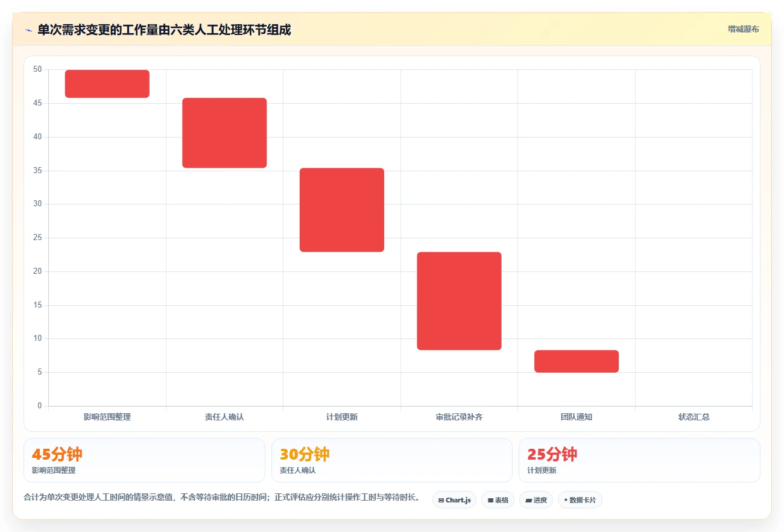The height and width of the screenshot is (532, 784).
Task: Click the 审批记录补齐 x-axis label
Action: coord(459,417)
